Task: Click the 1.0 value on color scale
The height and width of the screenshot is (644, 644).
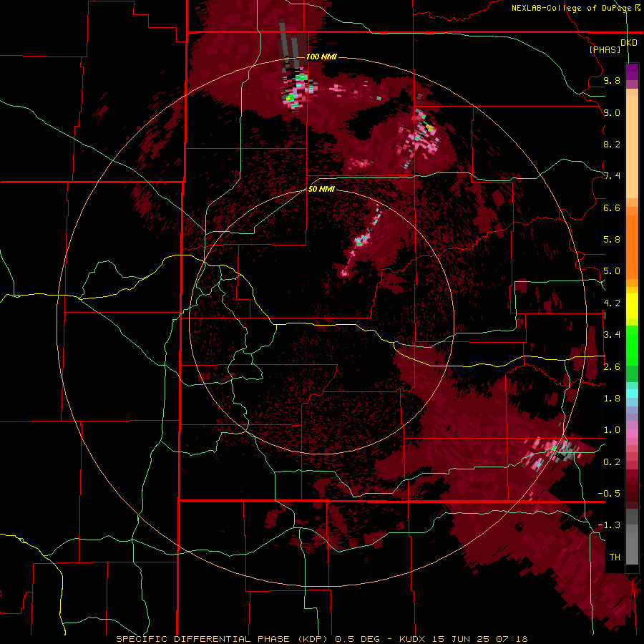Action: point(612,430)
